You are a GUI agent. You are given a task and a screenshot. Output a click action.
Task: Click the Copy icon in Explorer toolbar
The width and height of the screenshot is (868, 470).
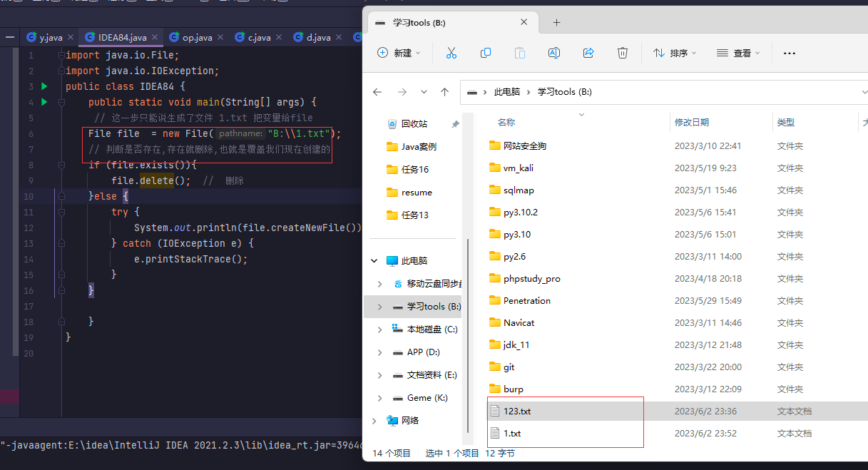(486, 53)
